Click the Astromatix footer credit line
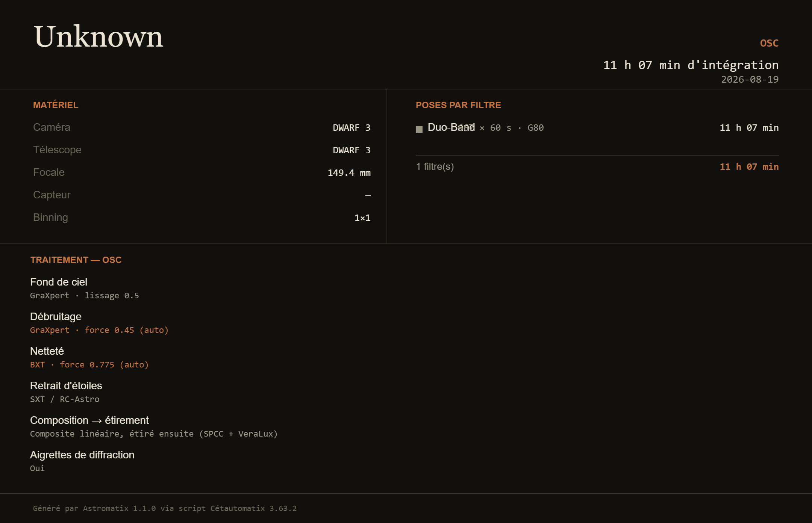 pos(165,508)
